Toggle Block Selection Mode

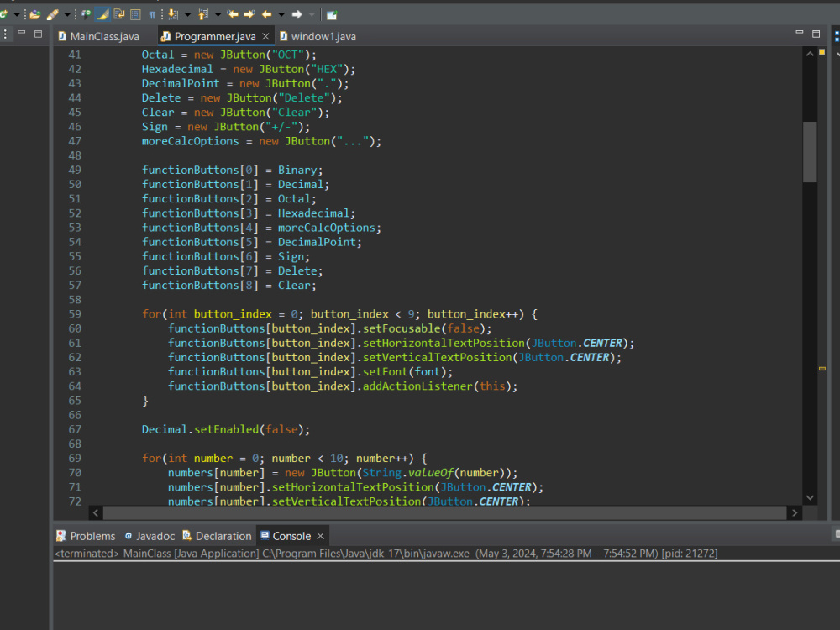click(x=135, y=14)
